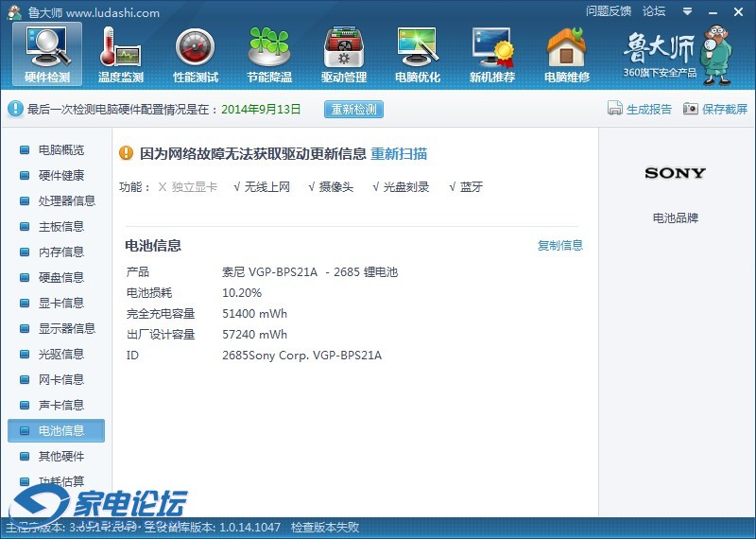
Task: Select 电脑概览 in the sidebar
Action: (x=60, y=150)
